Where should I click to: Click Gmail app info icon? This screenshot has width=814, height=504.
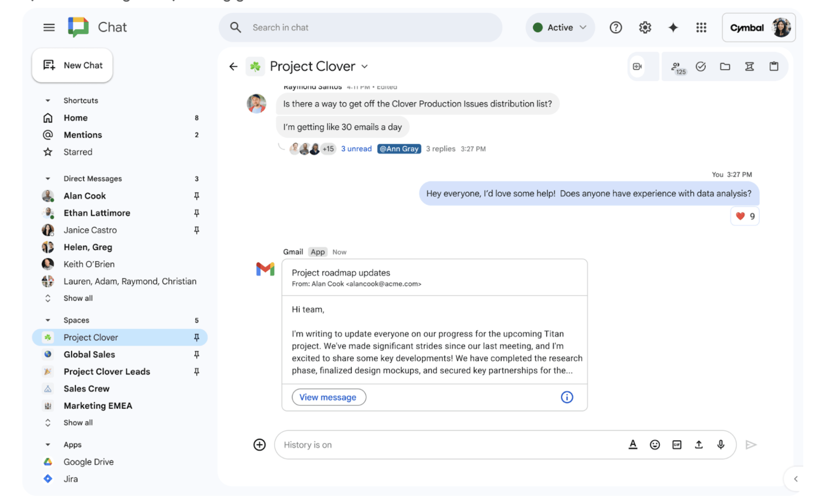point(567,397)
